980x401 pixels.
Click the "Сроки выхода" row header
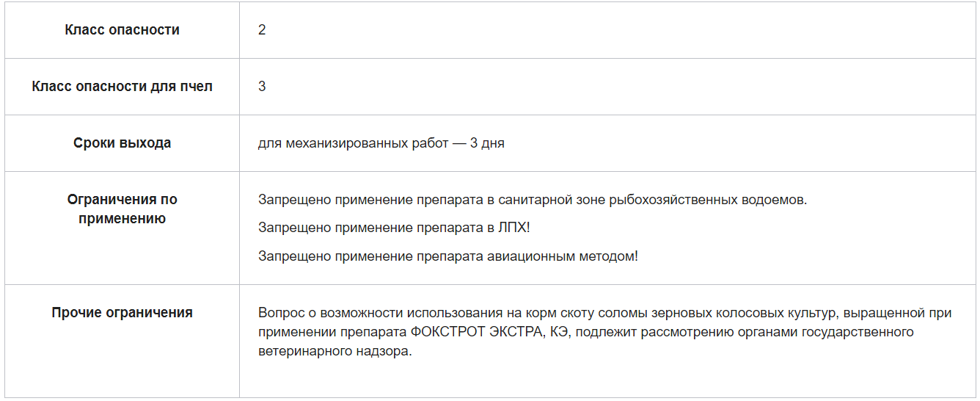(x=122, y=143)
